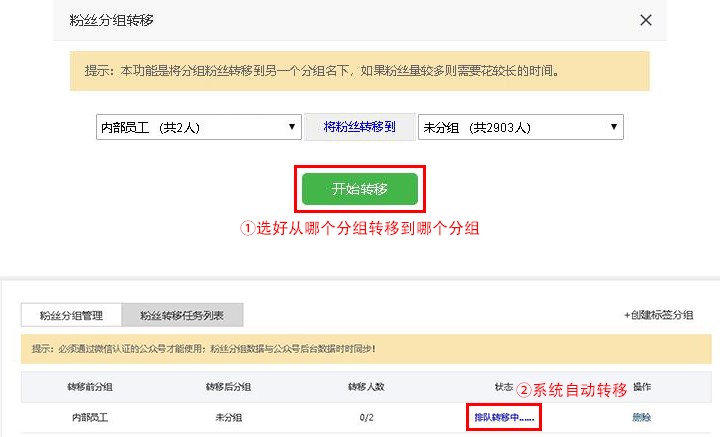Click the 转移前分组 column header
The image size is (720, 437).
click(92, 387)
